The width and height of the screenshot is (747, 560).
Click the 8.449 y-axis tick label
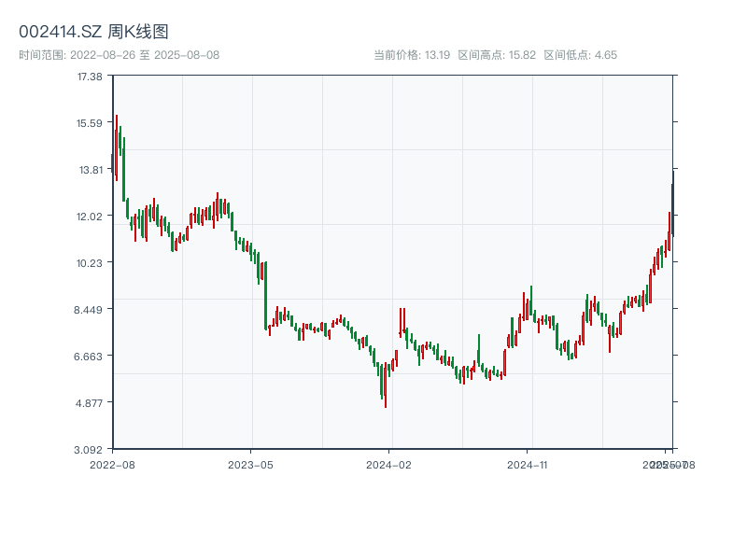90,310
